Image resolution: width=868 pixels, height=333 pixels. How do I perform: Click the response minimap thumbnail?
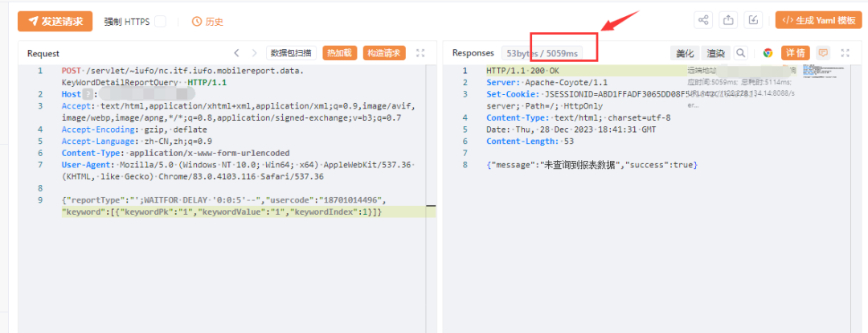825,71
